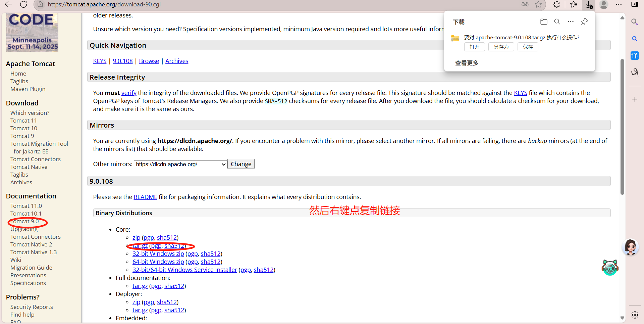
Task: Open sidebar settings gear icon
Action: coord(635,315)
